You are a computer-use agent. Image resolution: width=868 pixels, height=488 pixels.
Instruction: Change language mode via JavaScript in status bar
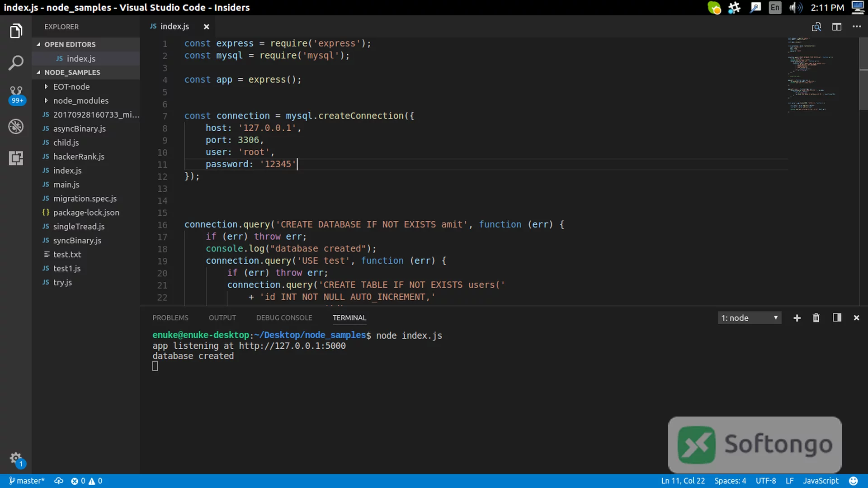click(x=821, y=481)
